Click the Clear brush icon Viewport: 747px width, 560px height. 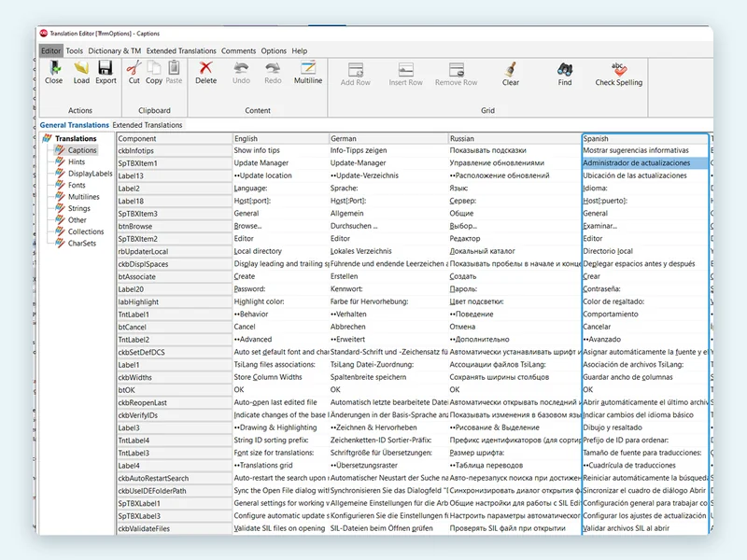(x=510, y=70)
